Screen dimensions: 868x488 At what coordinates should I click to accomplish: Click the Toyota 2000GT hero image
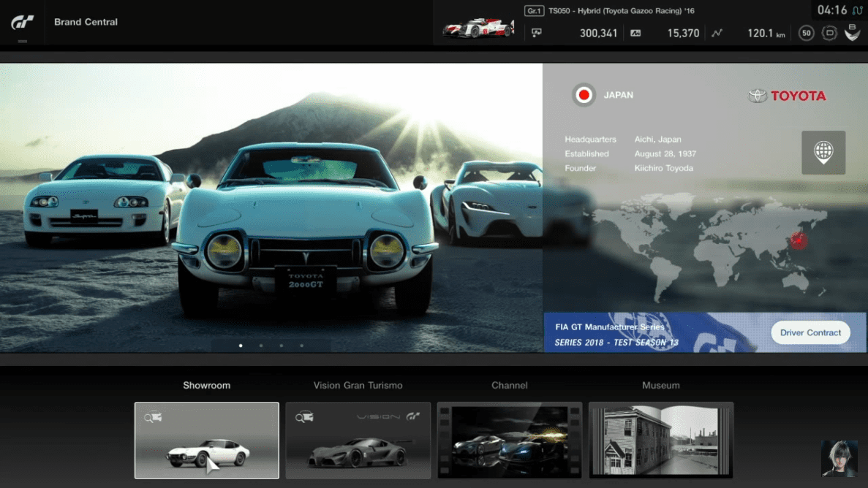(x=271, y=207)
